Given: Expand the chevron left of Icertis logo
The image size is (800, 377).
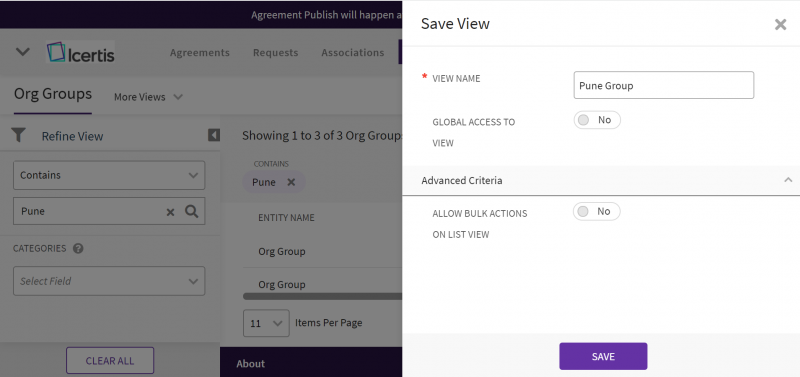Looking at the screenshot, I should tap(23, 52).
